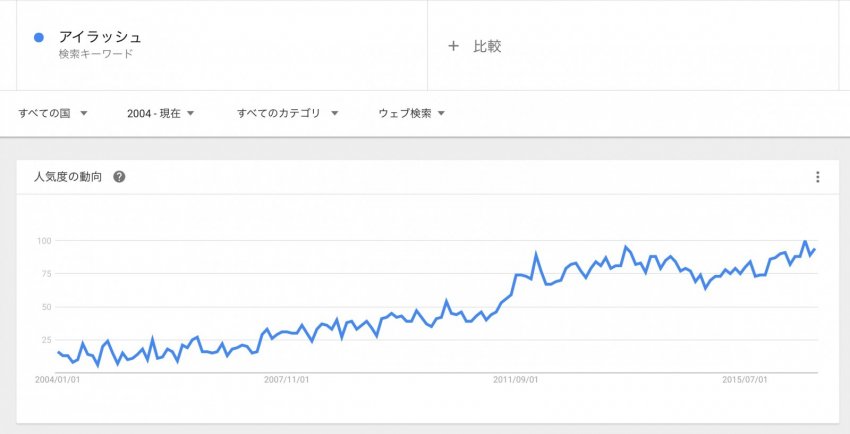Open the three-dot chart options menu
Image resolution: width=850 pixels, height=434 pixels.
(x=817, y=177)
